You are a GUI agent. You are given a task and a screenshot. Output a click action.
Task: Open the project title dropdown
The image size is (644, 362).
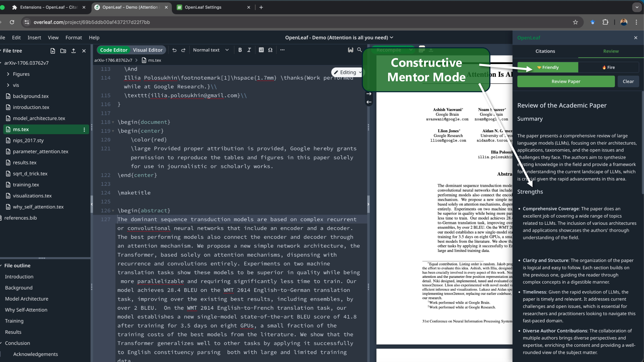point(339,37)
